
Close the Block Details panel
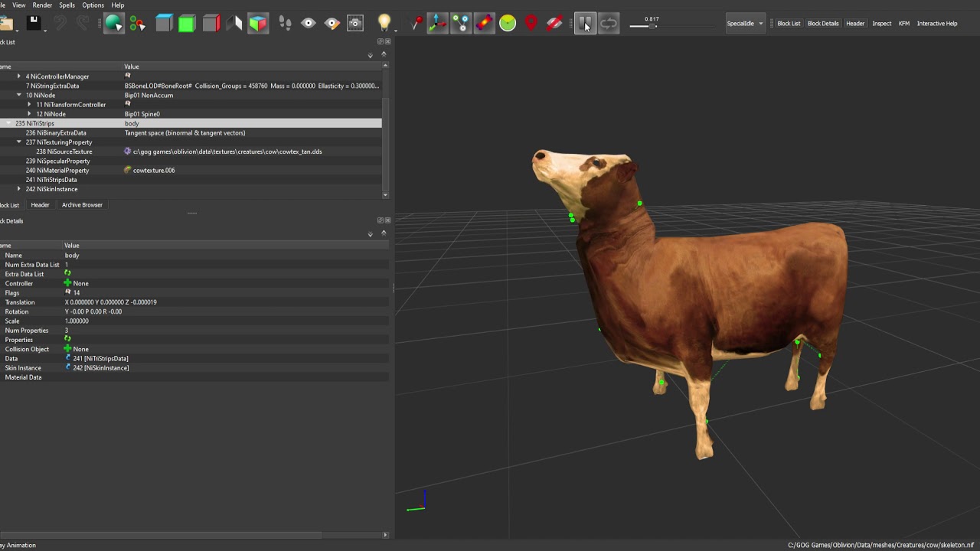(x=387, y=220)
